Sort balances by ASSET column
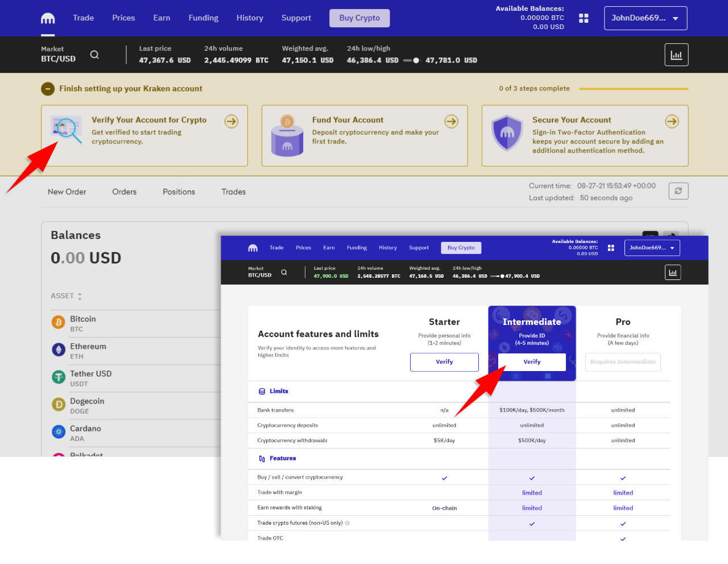 [67, 296]
